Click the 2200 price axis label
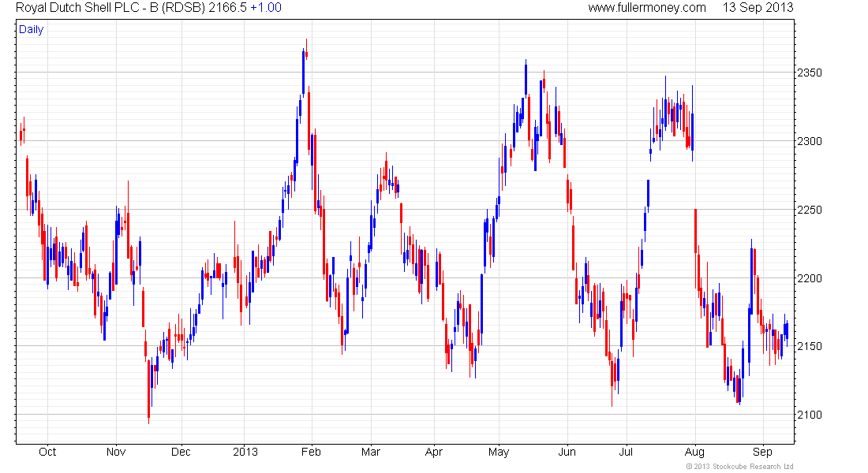Image resolution: width=868 pixels, height=473 pixels. (810, 279)
